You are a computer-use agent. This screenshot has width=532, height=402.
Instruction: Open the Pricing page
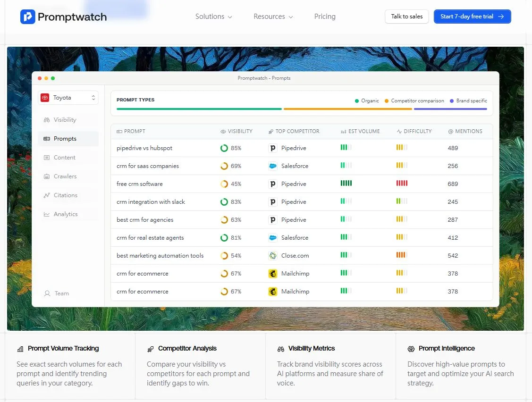(325, 17)
